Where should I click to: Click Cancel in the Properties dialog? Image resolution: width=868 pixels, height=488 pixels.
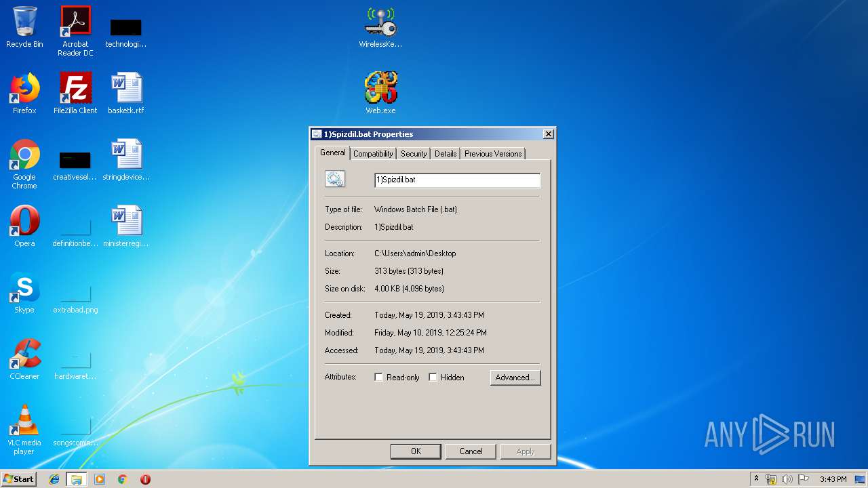pyautogui.click(x=471, y=451)
